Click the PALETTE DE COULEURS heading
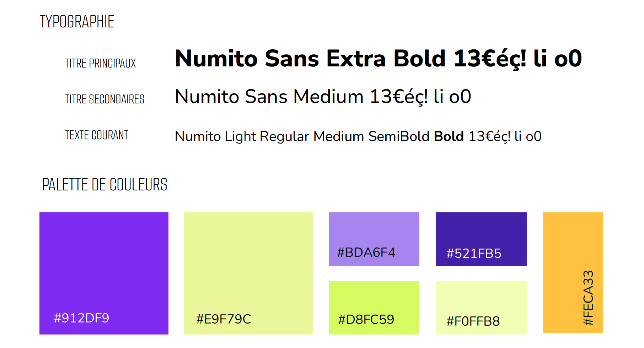The width and height of the screenshot is (644, 348). [105, 185]
